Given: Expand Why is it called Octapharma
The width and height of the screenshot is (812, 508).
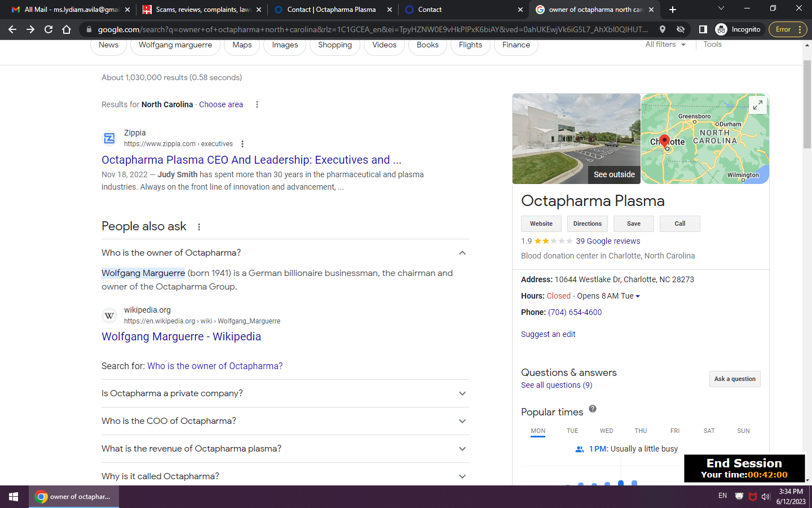Looking at the screenshot, I should [x=285, y=476].
